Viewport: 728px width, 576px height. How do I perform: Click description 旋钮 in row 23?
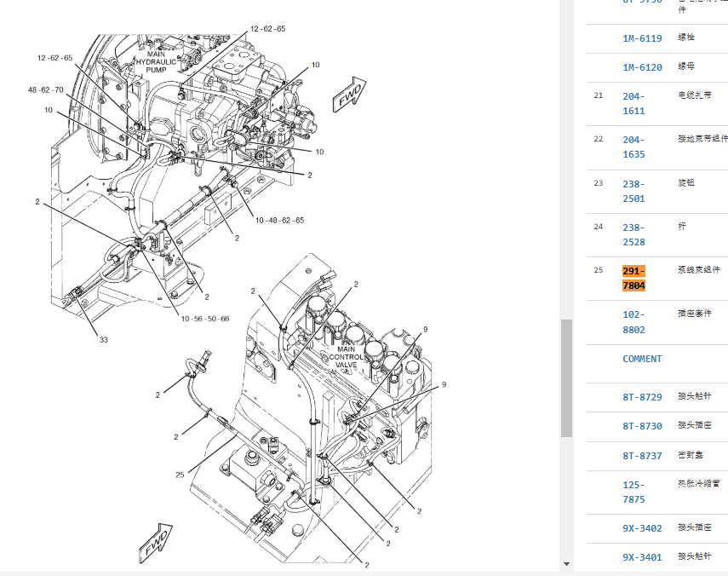click(685, 182)
